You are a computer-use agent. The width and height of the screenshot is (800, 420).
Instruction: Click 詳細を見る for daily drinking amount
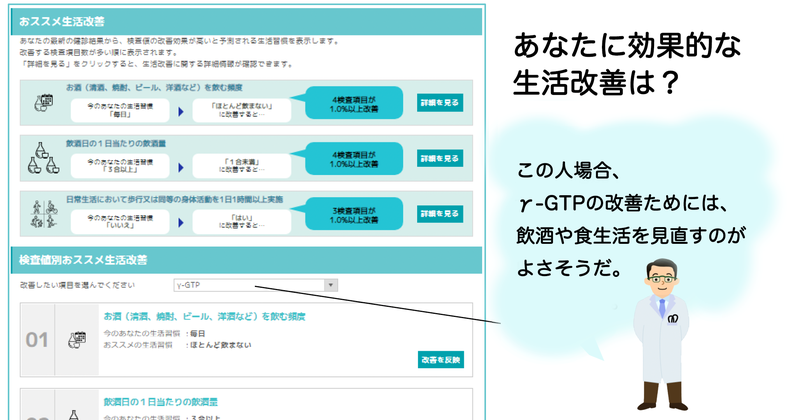440,158
